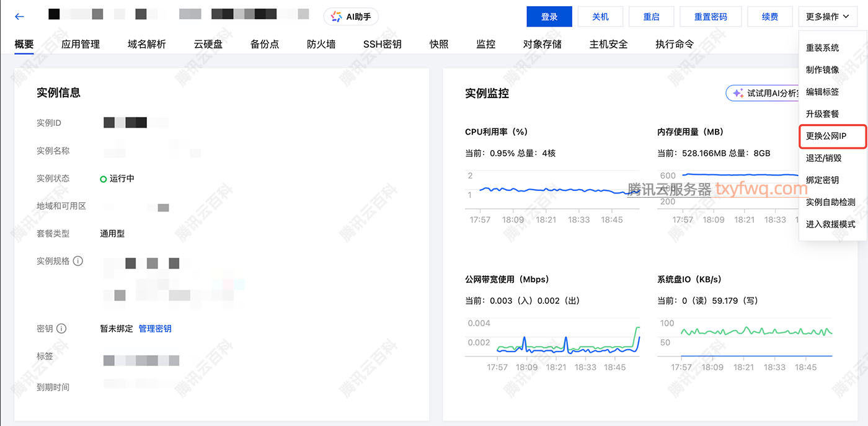This screenshot has width=868, height=426.
Task: Click 退还/销毁 menu entry
Action: (x=823, y=158)
